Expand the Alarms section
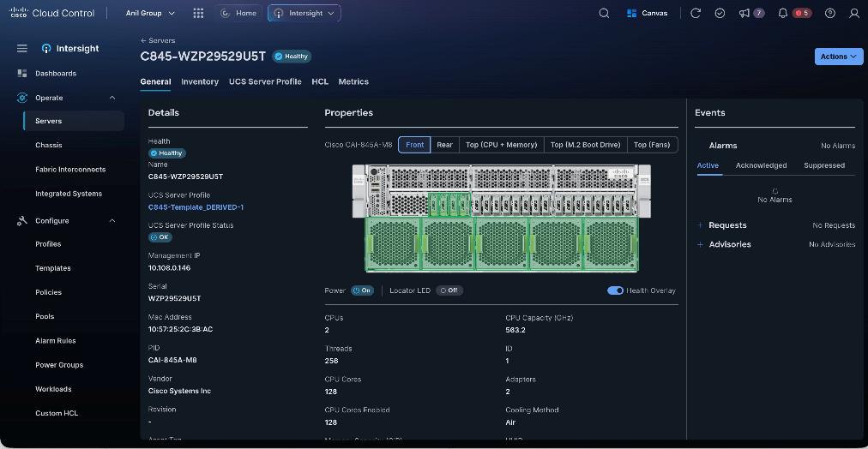868x449 pixels. pyautogui.click(x=723, y=146)
